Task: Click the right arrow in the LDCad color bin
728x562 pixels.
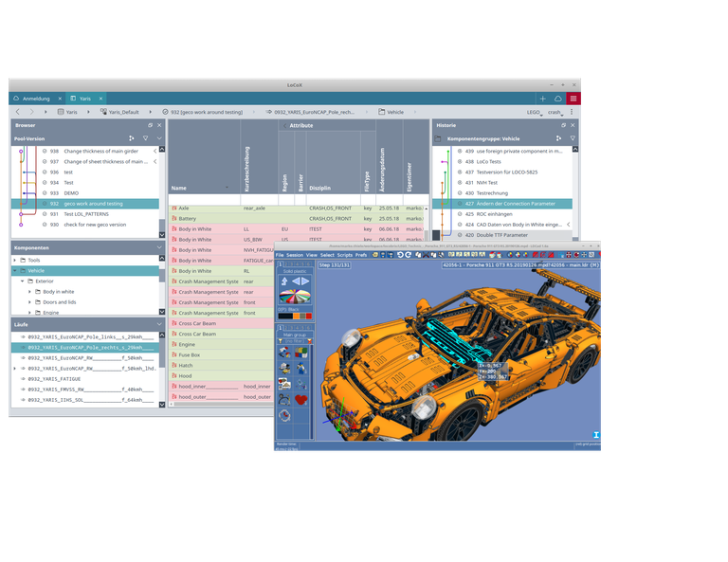Action: coord(305,281)
